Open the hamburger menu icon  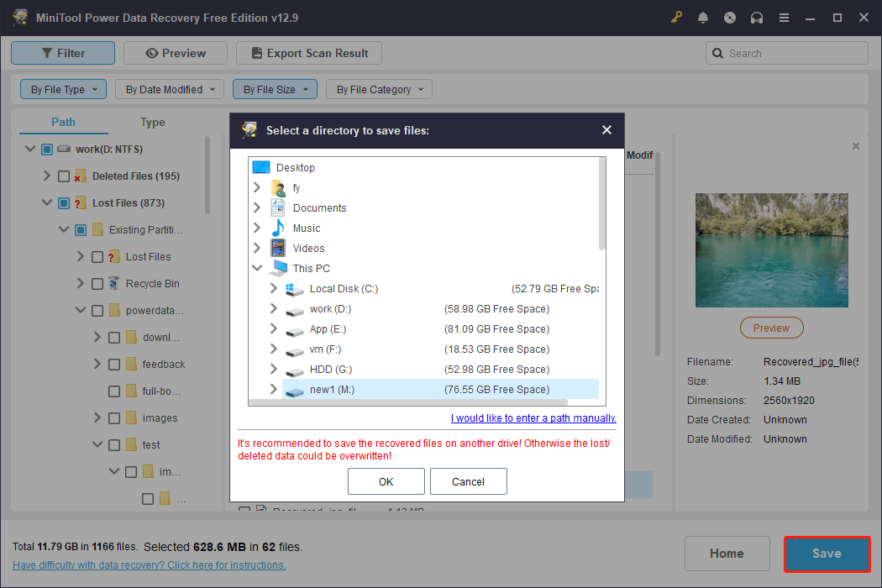[784, 18]
